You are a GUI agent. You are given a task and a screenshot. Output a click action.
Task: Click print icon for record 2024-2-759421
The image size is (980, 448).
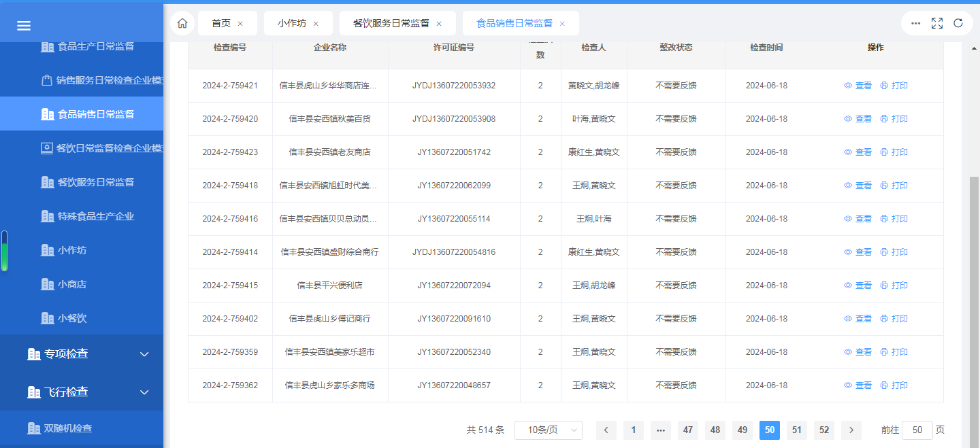click(884, 86)
